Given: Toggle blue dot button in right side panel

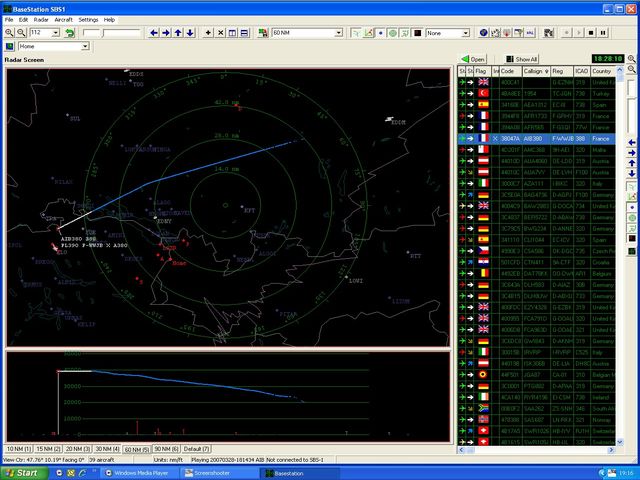Looking at the screenshot, I should coord(632,207).
